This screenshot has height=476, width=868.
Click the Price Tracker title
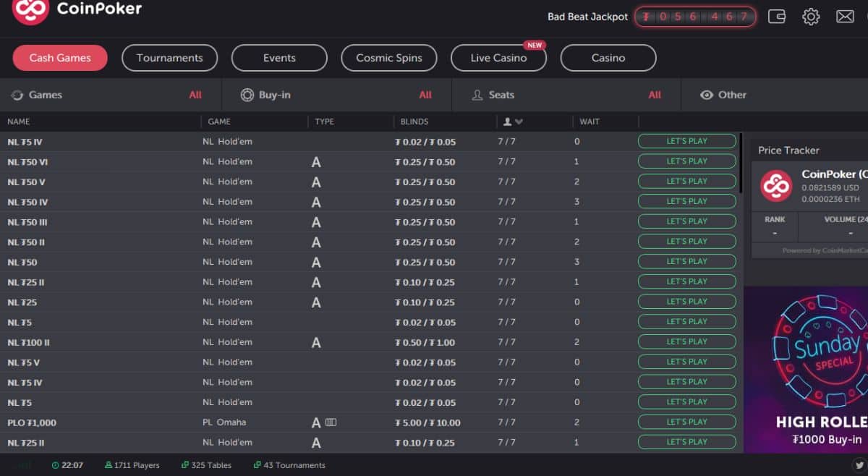(x=788, y=150)
